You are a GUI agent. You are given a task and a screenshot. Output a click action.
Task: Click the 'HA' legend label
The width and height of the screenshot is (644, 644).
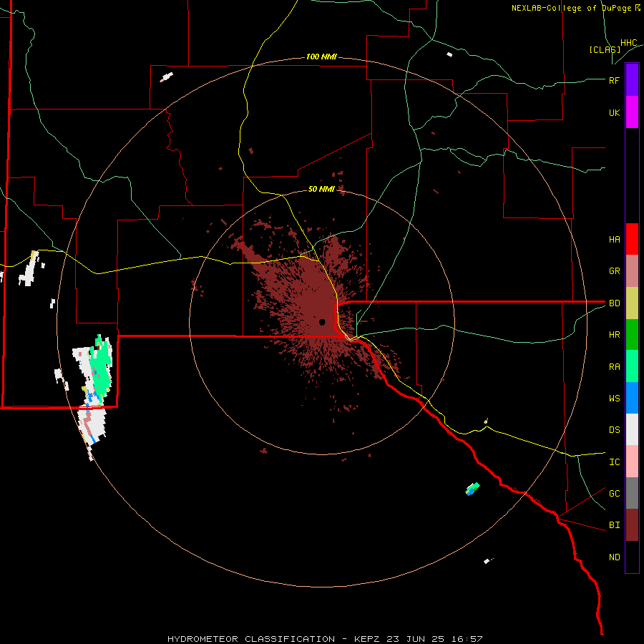tap(615, 240)
